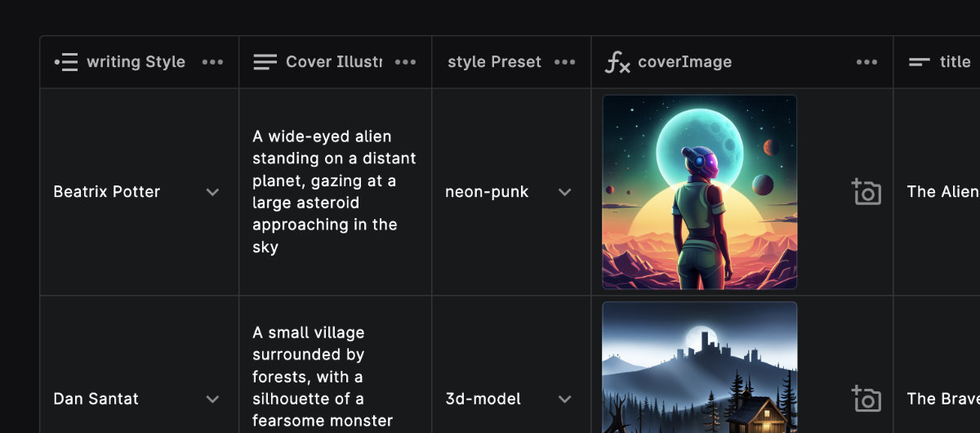The width and height of the screenshot is (980, 433).
Task: Open the 3d-model style preset dropdown
Action: tap(564, 399)
